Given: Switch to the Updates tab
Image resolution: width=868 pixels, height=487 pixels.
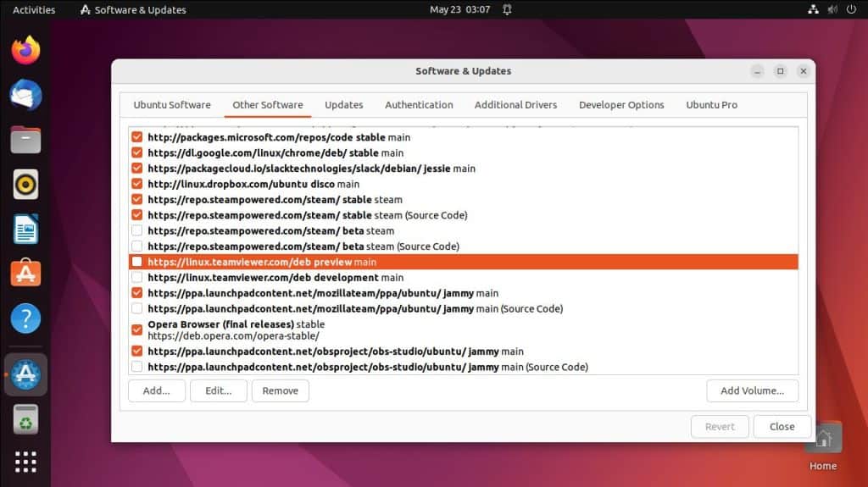Looking at the screenshot, I should point(343,105).
